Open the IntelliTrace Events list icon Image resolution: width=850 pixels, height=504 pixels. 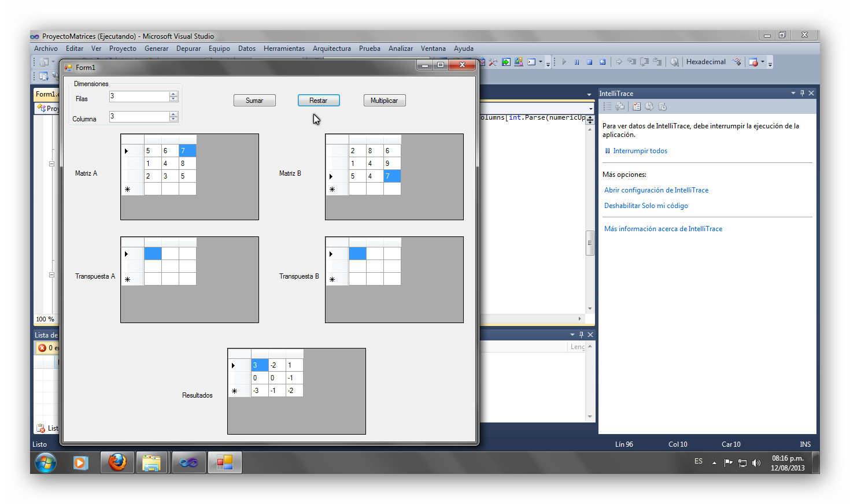click(x=607, y=106)
